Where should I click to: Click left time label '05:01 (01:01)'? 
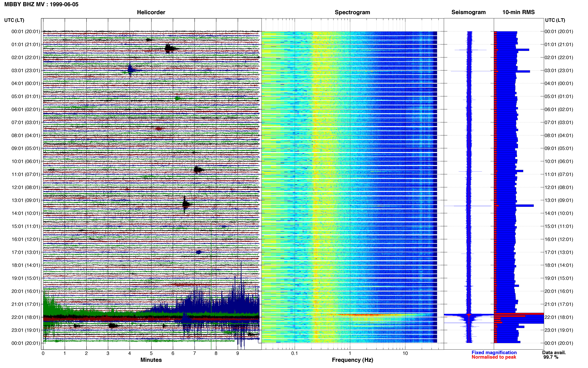click(26, 96)
